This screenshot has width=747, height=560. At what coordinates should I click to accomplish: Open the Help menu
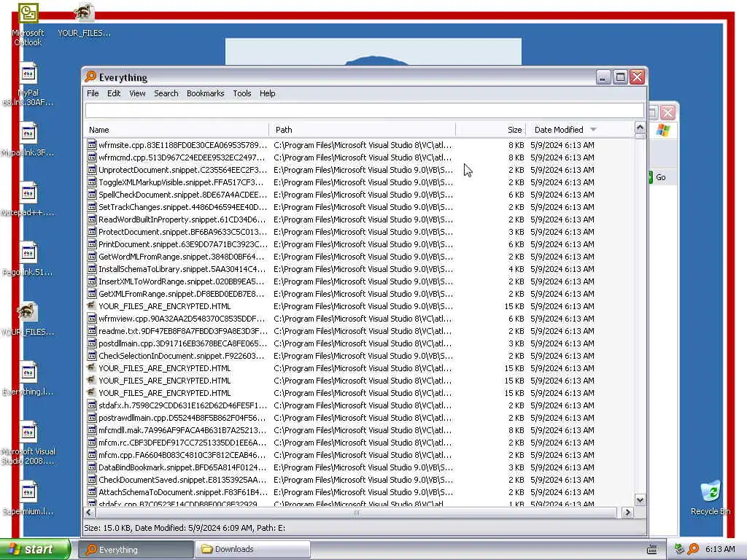click(x=267, y=93)
